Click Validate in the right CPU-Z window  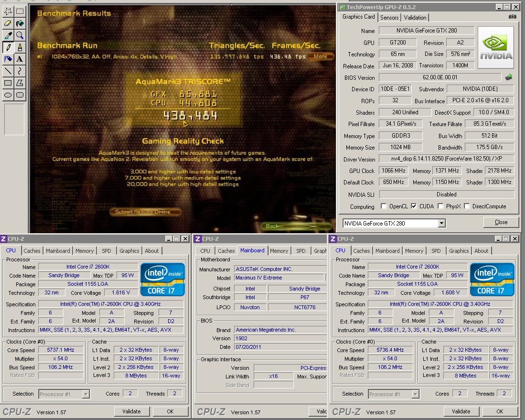coord(461,411)
